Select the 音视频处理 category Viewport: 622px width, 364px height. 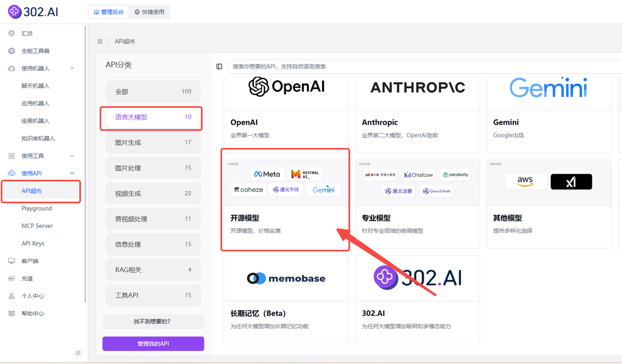153,219
